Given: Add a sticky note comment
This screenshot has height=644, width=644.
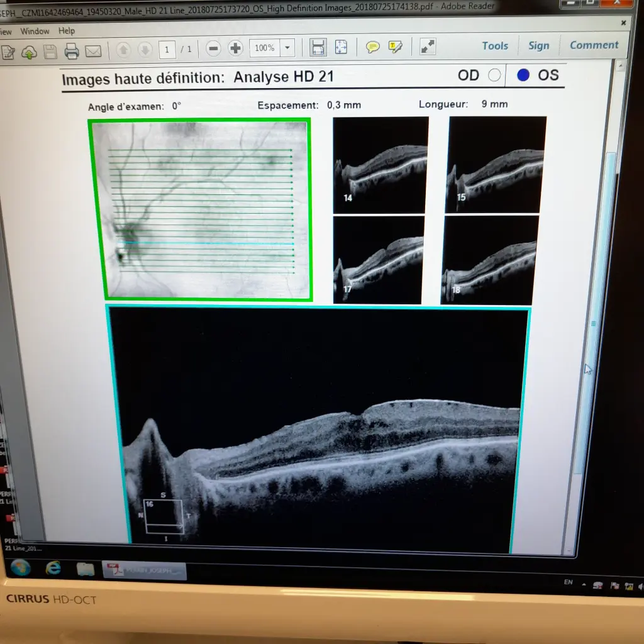Looking at the screenshot, I should [x=373, y=47].
